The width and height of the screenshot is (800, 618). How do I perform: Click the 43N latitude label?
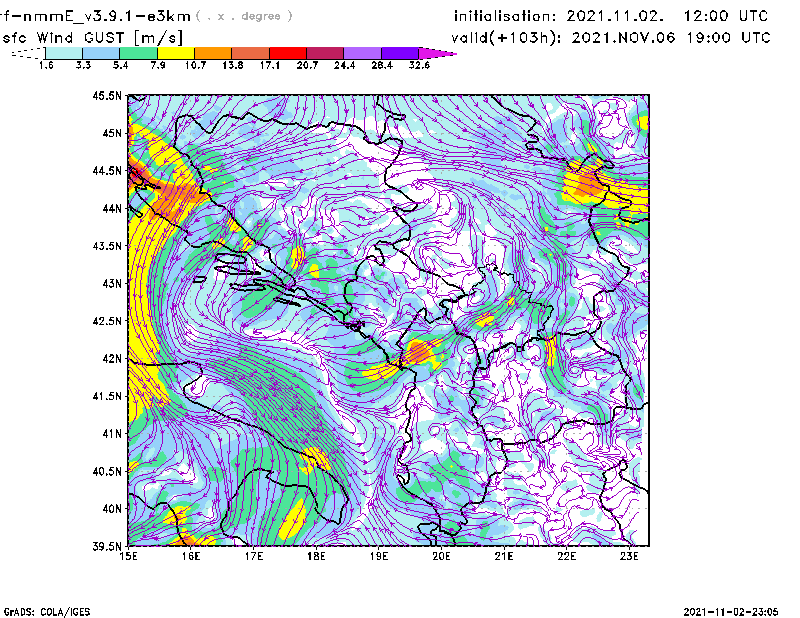click(x=112, y=283)
